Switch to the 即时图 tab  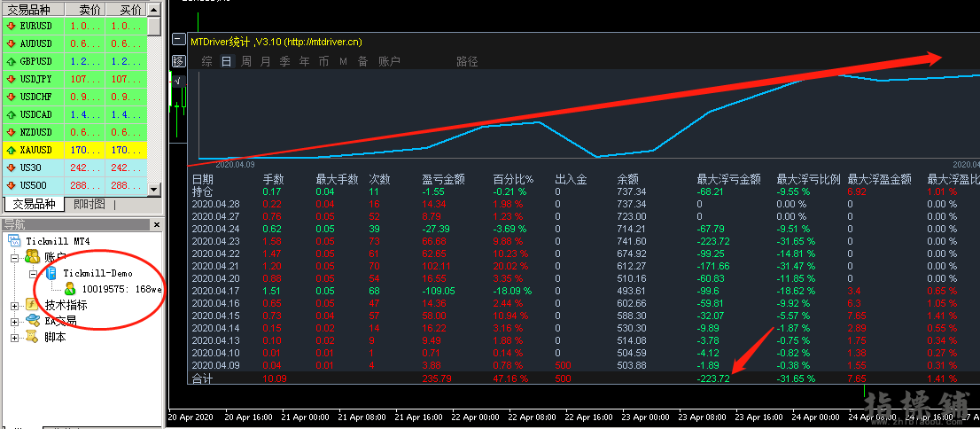click(x=89, y=204)
